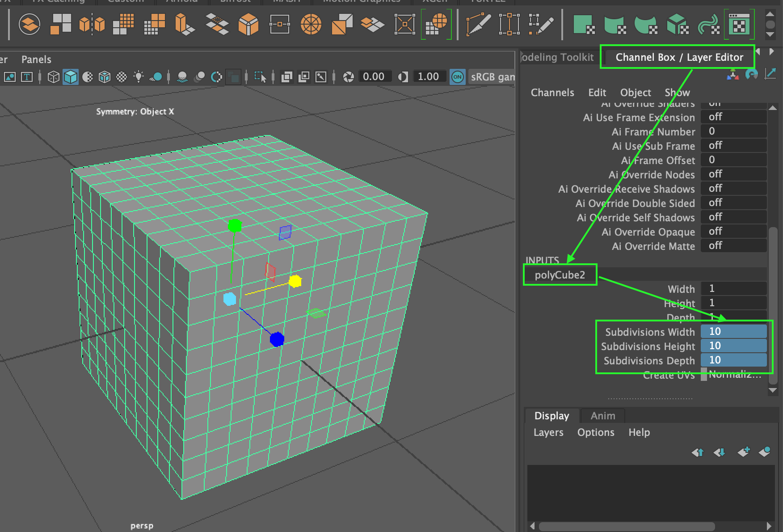Open the Channels menu
This screenshot has width=783, height=532.
(x=552, y=93)
